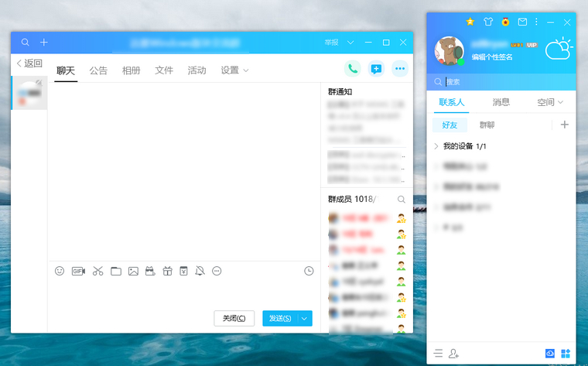Open the skin shirt icon
The width and height of the screenshot is (588, 366).
[x=488, y=22]
